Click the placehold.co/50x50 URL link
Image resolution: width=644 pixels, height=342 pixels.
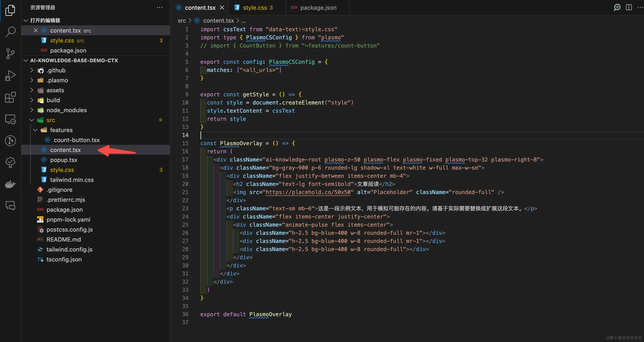308,192
